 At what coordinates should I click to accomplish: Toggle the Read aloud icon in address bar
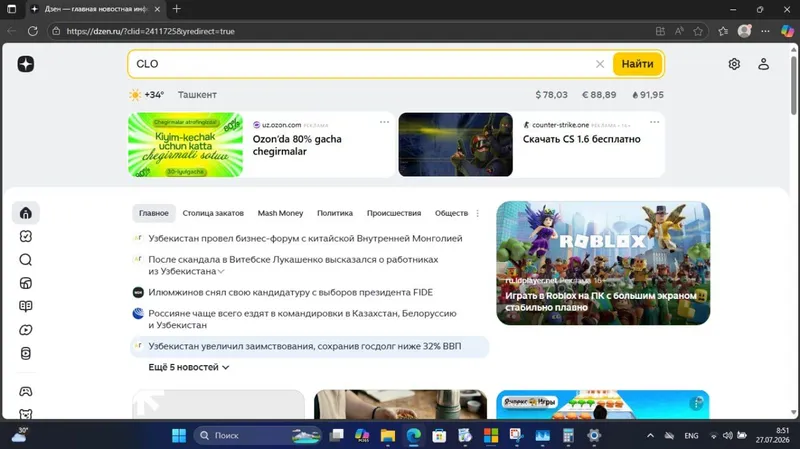pyautogui.click(x=679, y=31)
